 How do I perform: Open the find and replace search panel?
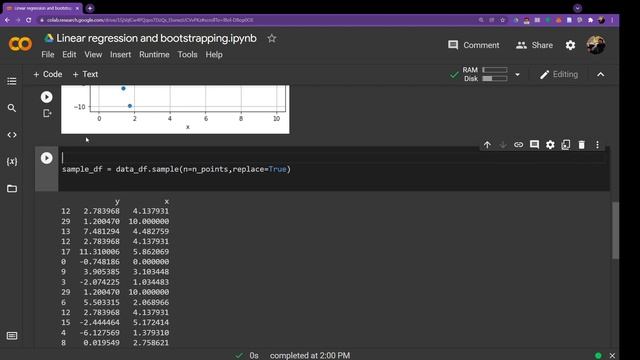pos(12,108)
